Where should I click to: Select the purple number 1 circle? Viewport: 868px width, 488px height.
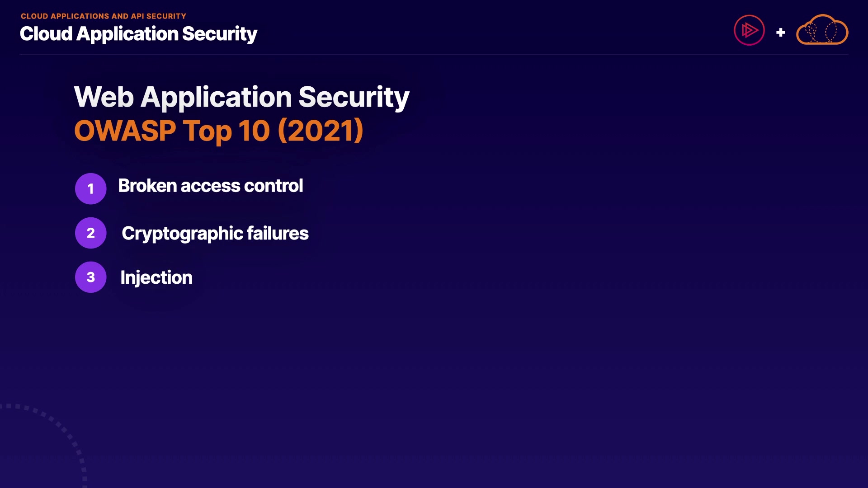point(91,188)
